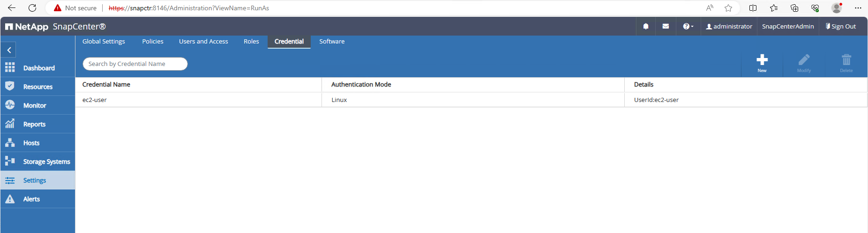Go to Resources in the sidebar
The width and height of the screenshot is (868, 233).
pyautogui.click(x=37, y=87)
